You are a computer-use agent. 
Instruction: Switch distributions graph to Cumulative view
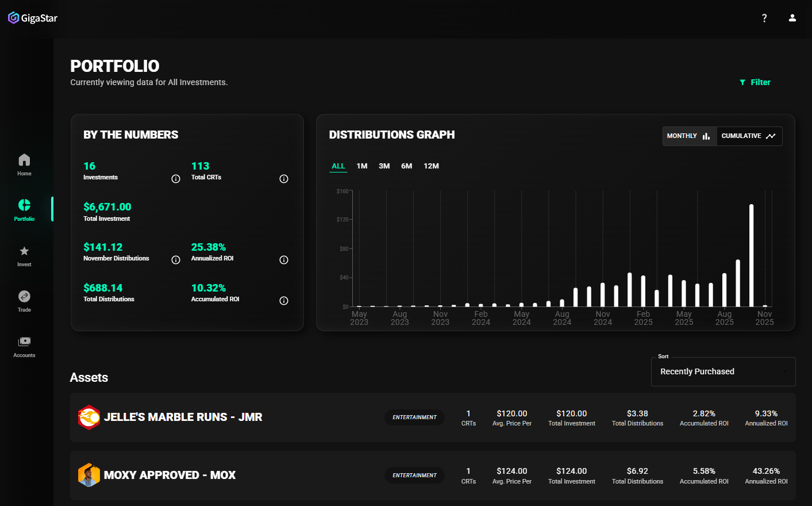pyautogui.click(x=748, y=136)
